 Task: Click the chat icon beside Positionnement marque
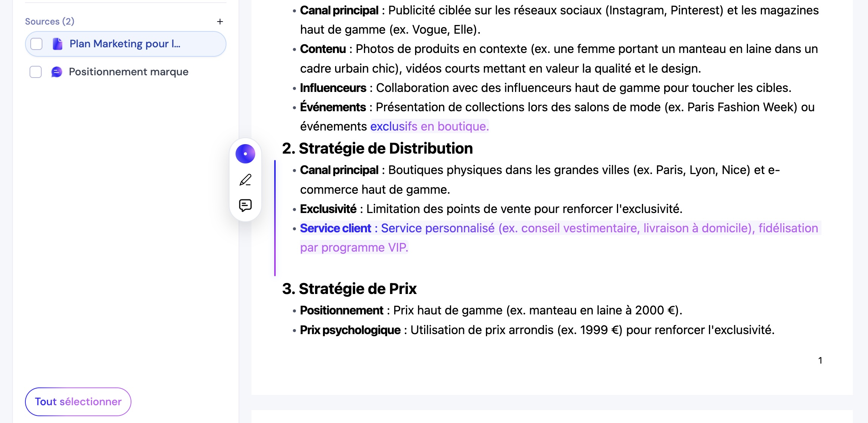coord(56,72)
